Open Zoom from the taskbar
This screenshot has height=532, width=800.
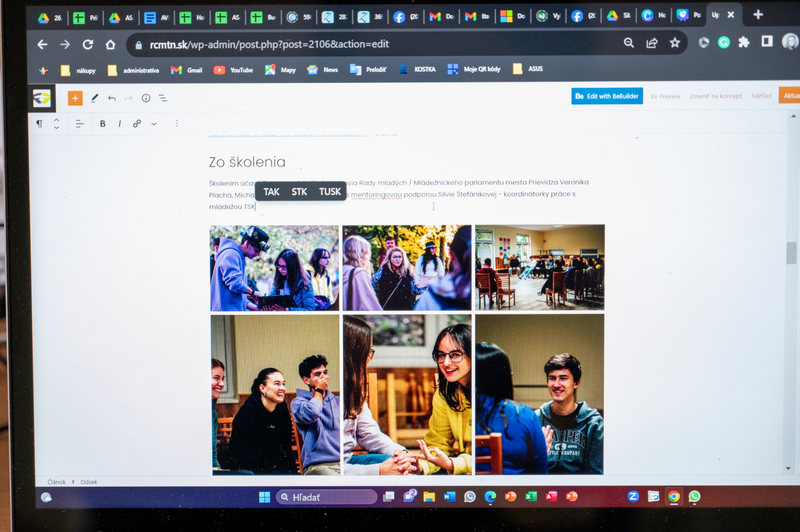pyautogui.click(x=633, y=496)
